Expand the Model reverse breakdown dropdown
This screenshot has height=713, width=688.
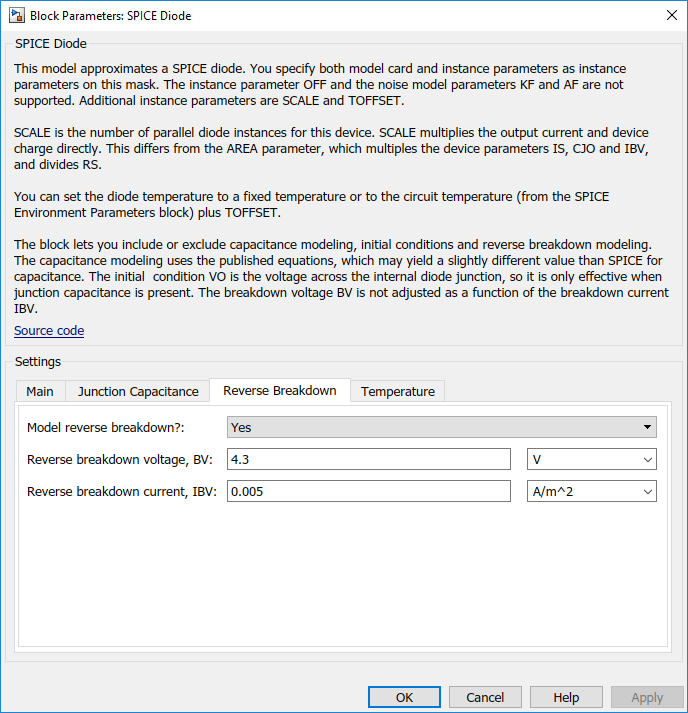442,427
